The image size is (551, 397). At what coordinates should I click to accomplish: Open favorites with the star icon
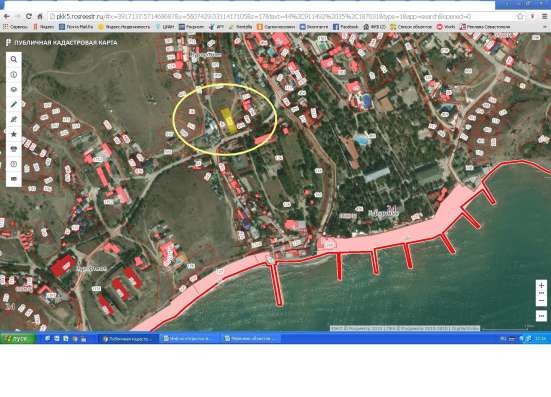pos(14,134)
